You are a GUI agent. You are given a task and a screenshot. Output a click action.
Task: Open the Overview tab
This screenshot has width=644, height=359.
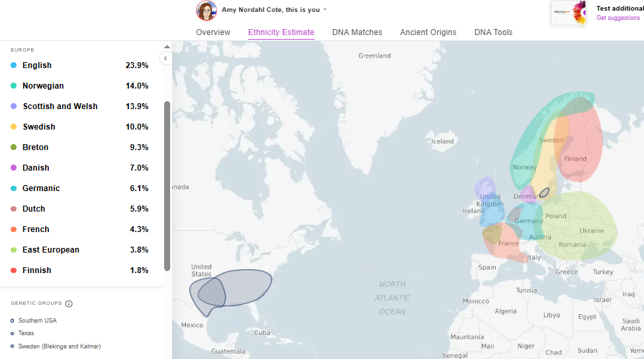pos(213,32)
